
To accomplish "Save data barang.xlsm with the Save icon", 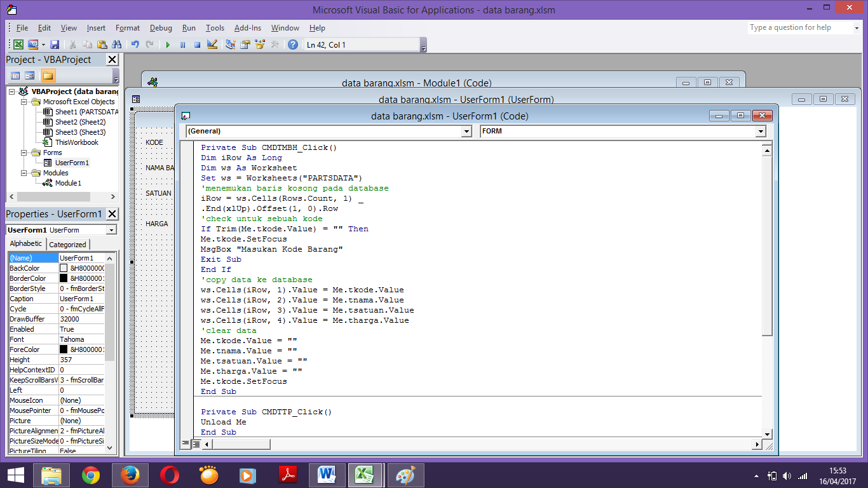I will pos(55,44).
